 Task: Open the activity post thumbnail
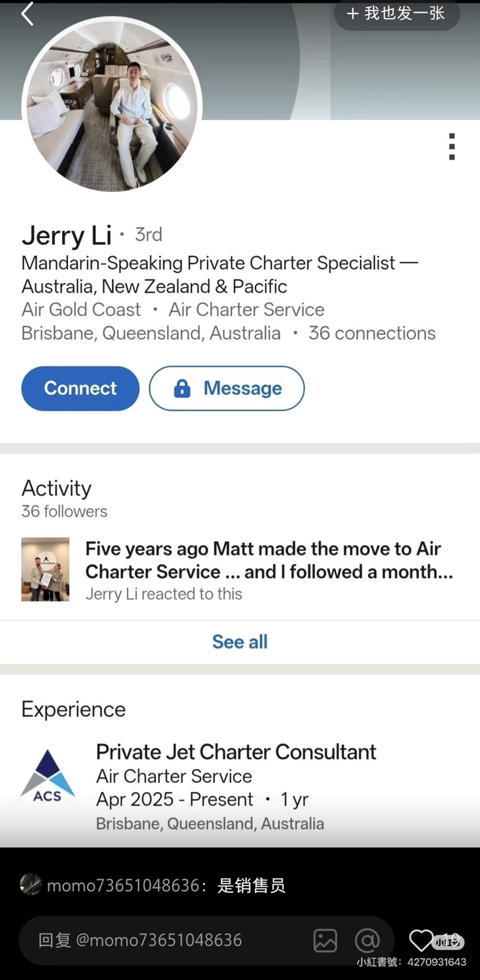pos(45,569)
